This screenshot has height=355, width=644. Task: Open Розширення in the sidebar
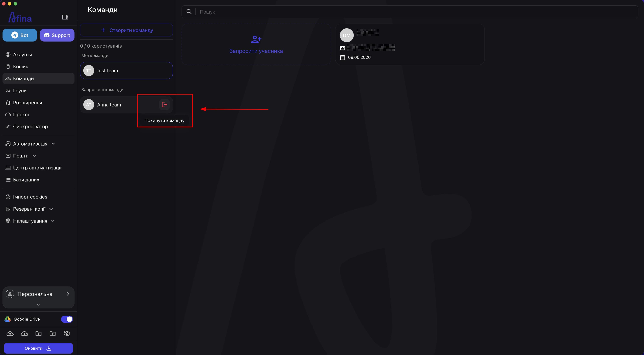click(x=39, y=103)
